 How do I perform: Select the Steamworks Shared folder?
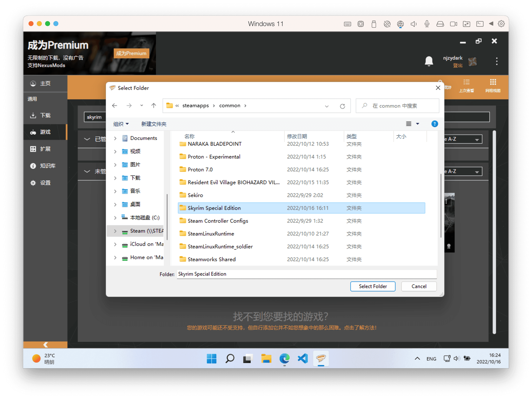coord(301,259)
